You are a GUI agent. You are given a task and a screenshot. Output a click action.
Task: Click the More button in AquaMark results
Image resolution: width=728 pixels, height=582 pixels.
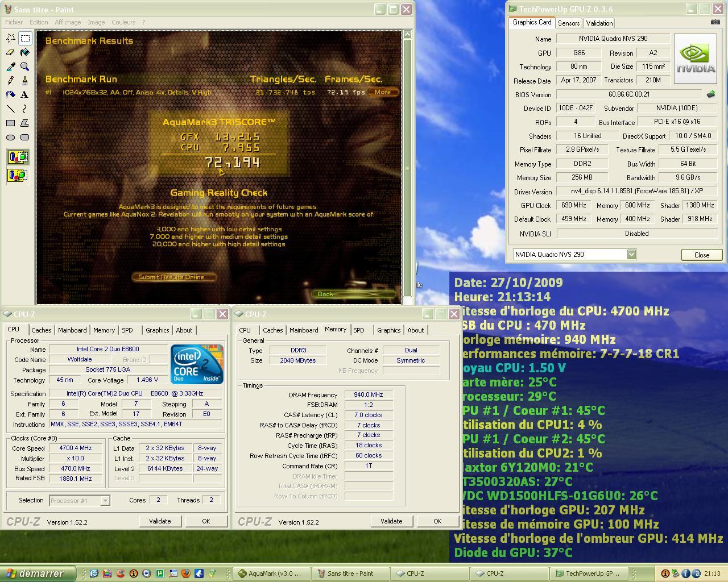pyautogui.click(x=383, y=92)
